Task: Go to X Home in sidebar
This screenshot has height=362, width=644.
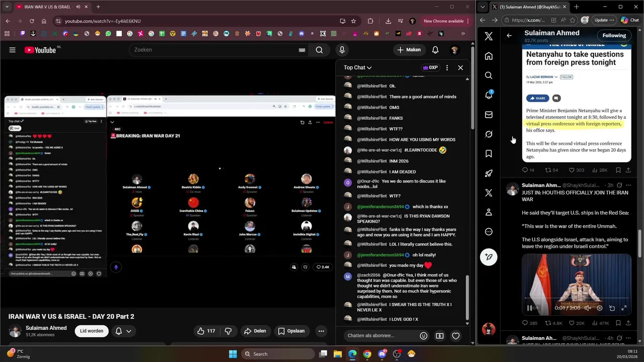Action: (489, 56)
